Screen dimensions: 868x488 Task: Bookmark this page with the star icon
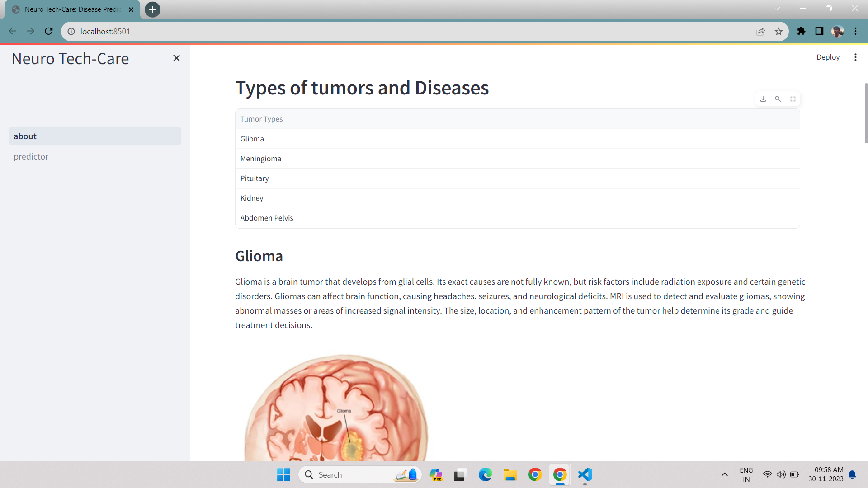pos(778,31)
